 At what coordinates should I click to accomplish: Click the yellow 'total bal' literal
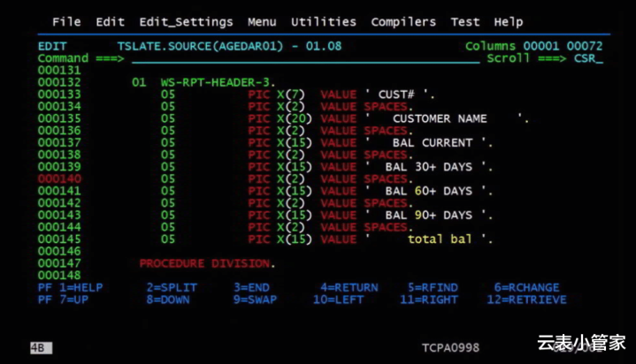(x=440, y=239)
